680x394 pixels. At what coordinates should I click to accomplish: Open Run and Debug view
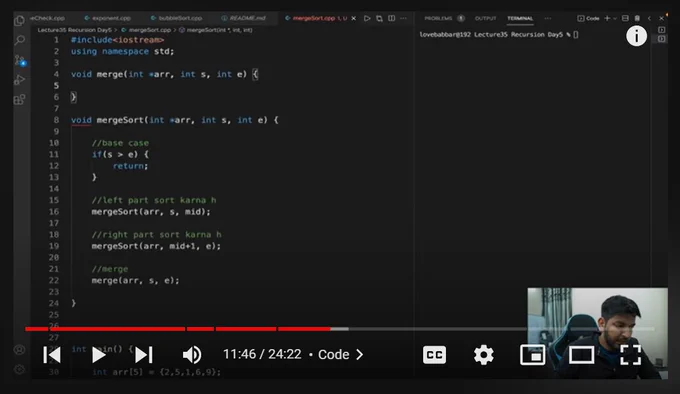point(20,80)
